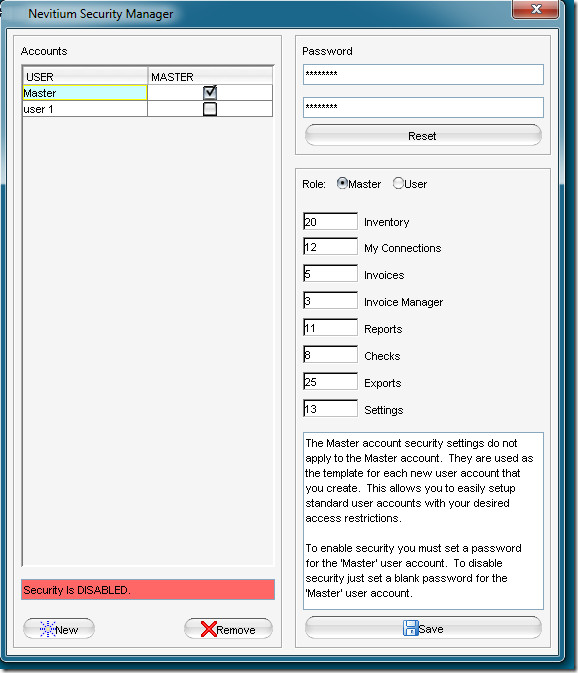Image resolution: width=578 pixels, height=673 pixels.
Task: Click the floppy disk Save icon
Action: (410, 628)
